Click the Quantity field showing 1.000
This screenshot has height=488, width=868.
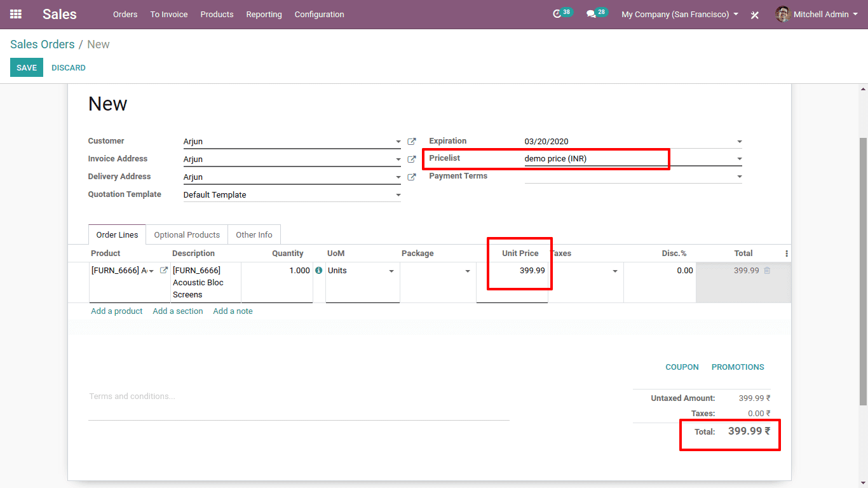tap(278, 283)
